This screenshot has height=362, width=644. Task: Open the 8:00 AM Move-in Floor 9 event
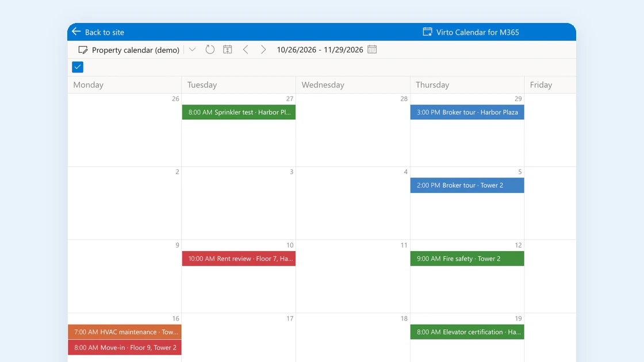[124, 347]
